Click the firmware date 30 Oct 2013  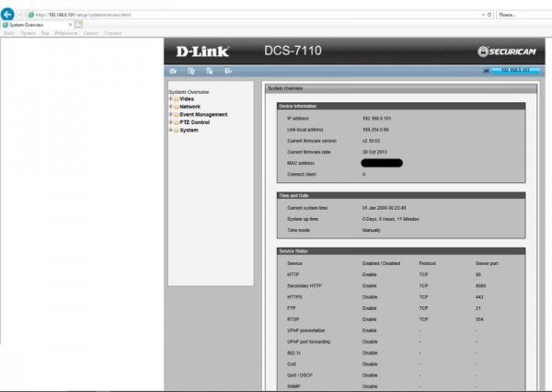(x=374, y=152)
